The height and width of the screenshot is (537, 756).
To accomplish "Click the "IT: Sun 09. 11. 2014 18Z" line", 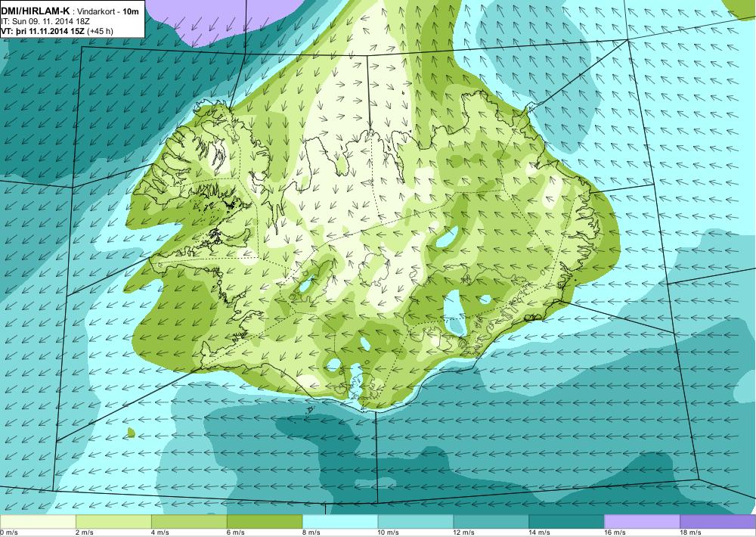I will tap(45, 22).
